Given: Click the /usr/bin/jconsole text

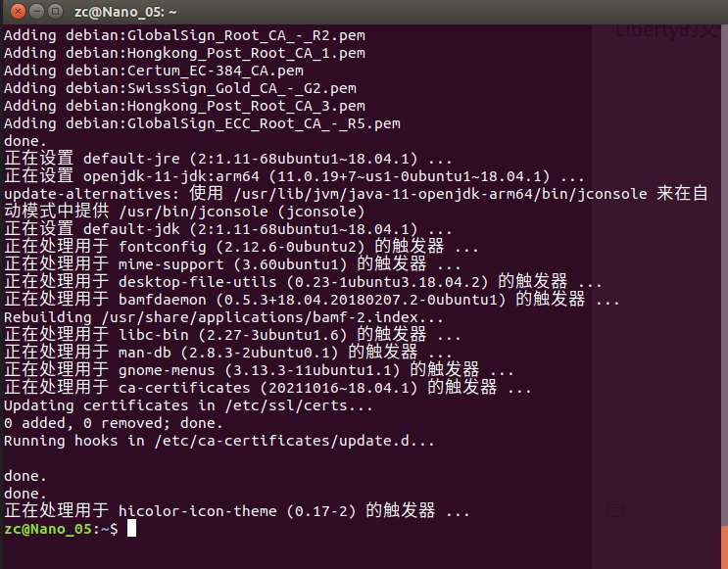Looking at the screenshot, I should pos(193,212).
